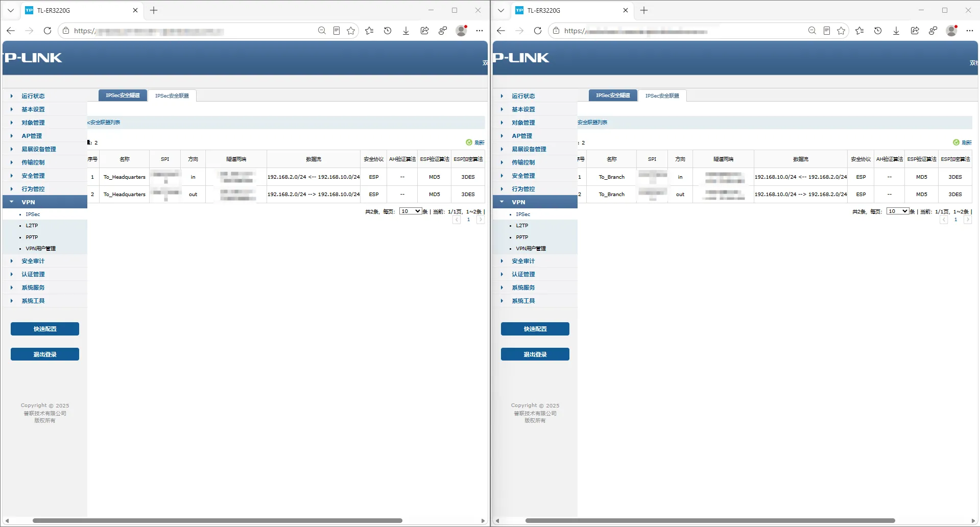Expand 基本设置 in the left window sidebar

33,109
